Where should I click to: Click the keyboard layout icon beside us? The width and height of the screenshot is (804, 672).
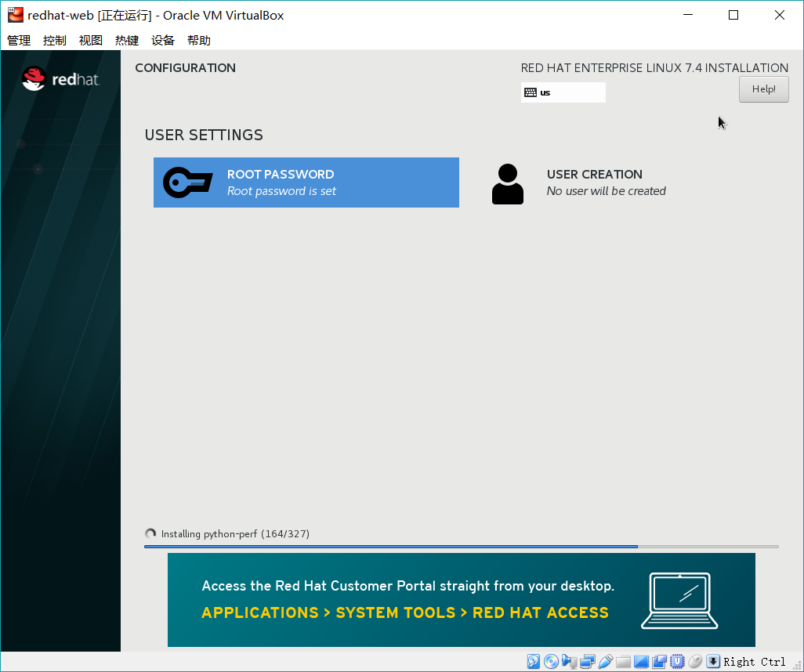coord(531,92)
